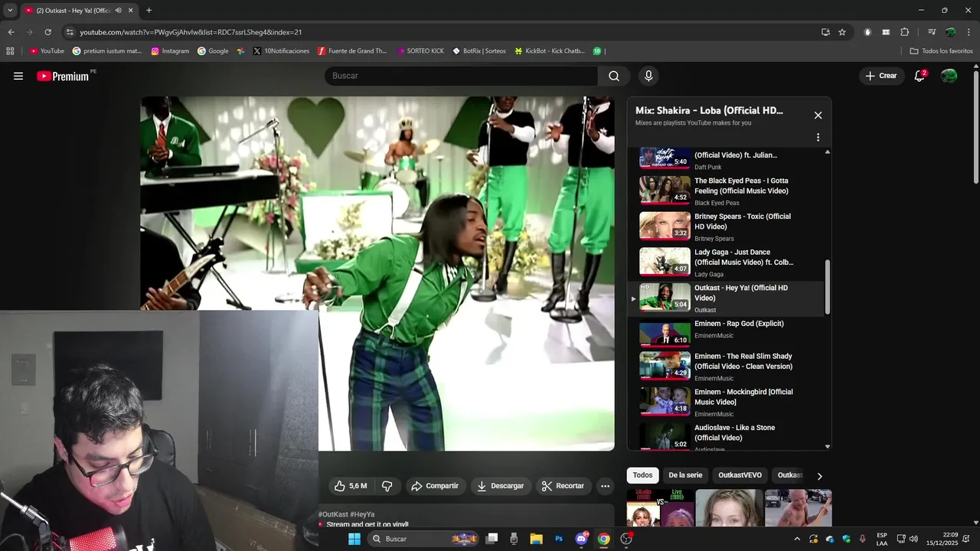
Task: Play Eminem The Real Slim Shady
Action: [x=726, y=367]
